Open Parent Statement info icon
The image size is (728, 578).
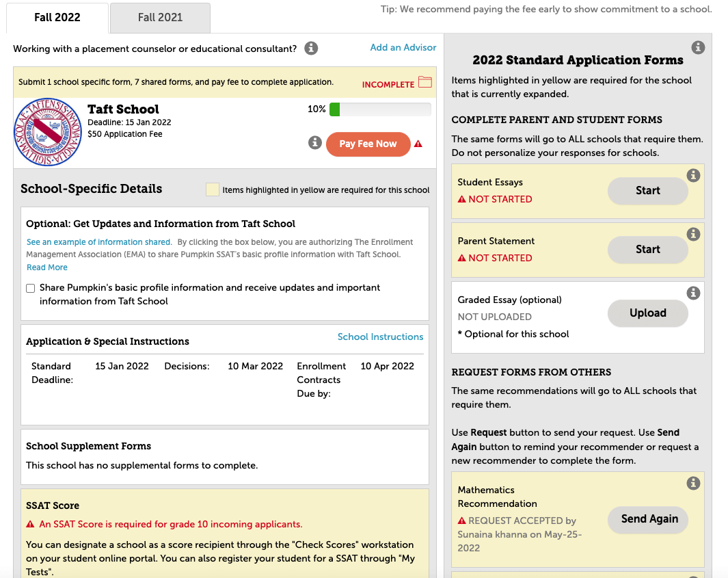(693, 234)
